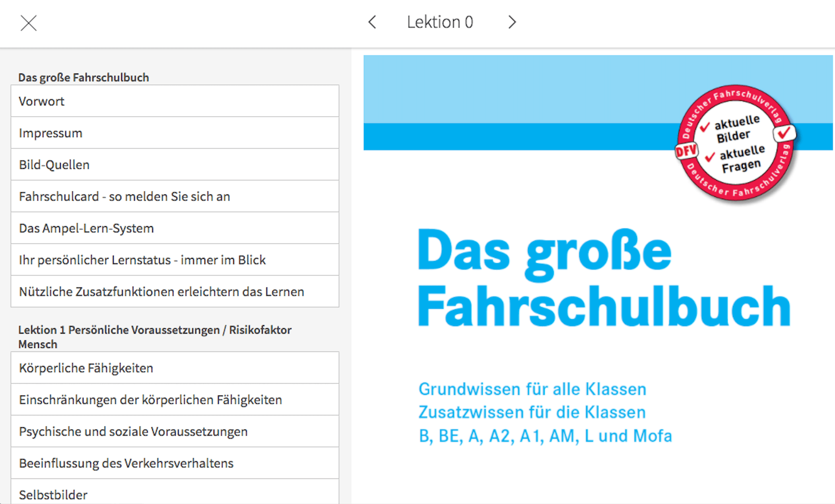Open Nützliche Zusatzfunktionen erleichtern das Lernen

coord(175,291)
